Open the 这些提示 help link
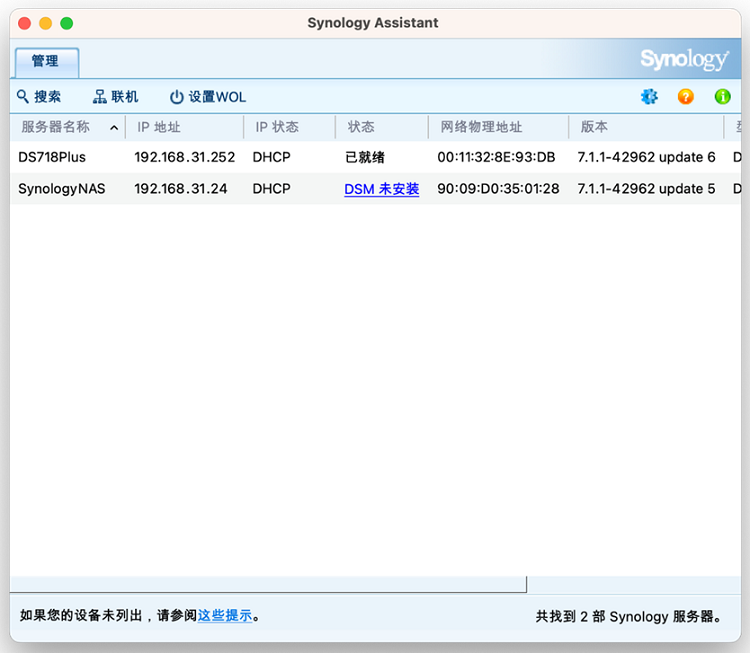 [x=225, y=616]
